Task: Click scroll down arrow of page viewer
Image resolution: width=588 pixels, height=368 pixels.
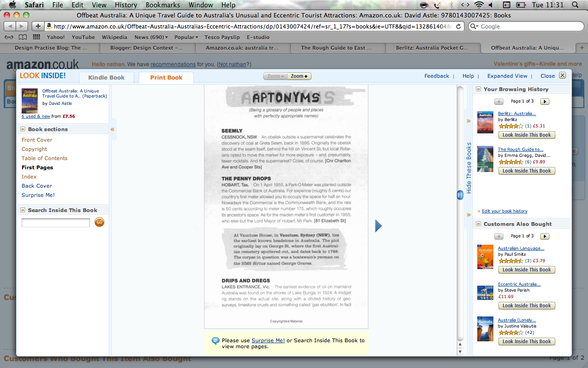Action: (x=460, y=352)
